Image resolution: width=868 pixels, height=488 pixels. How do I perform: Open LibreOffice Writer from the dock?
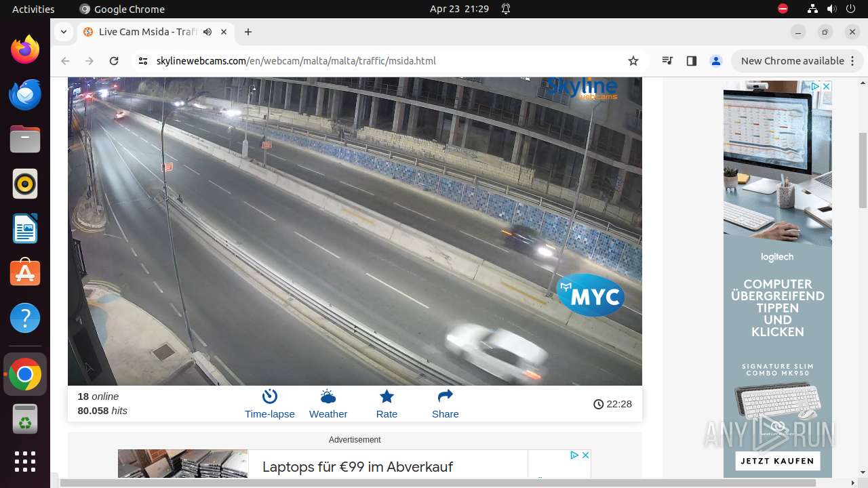point(25,228)
